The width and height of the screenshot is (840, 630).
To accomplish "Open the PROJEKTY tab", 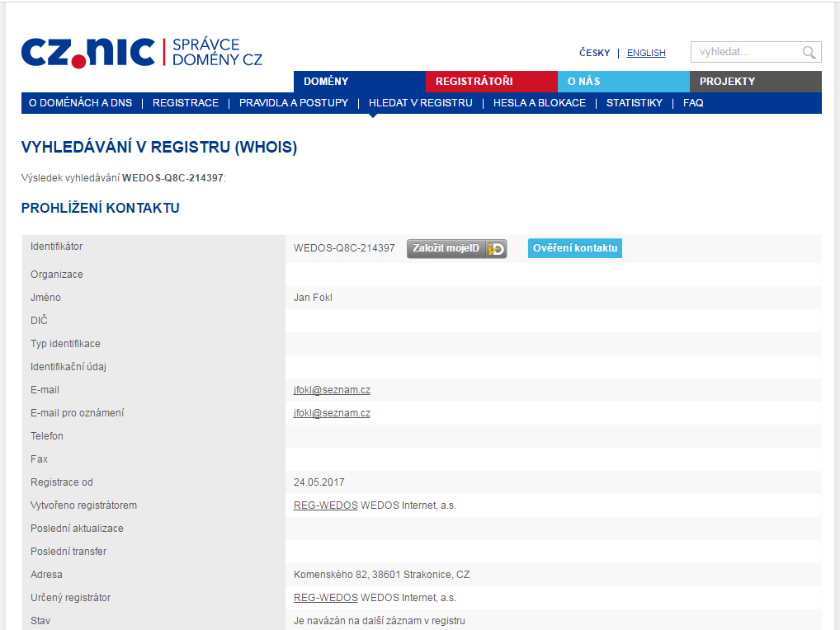I will pos(755,82).
